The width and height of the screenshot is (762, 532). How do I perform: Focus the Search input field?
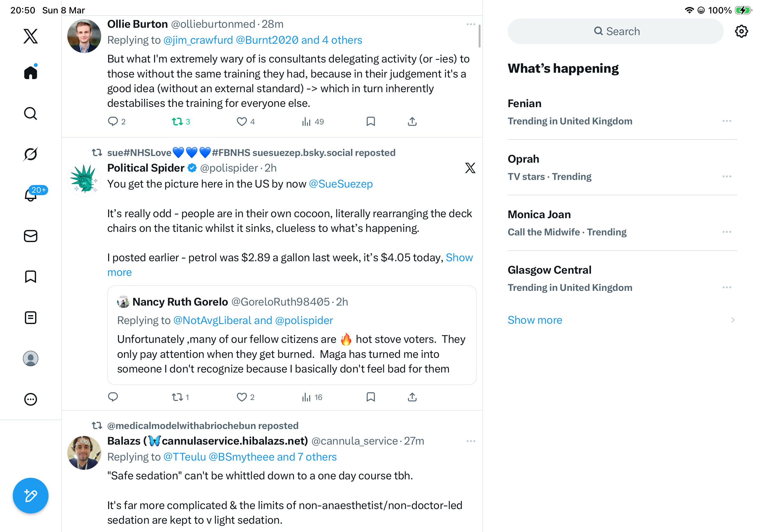point(615,32)
